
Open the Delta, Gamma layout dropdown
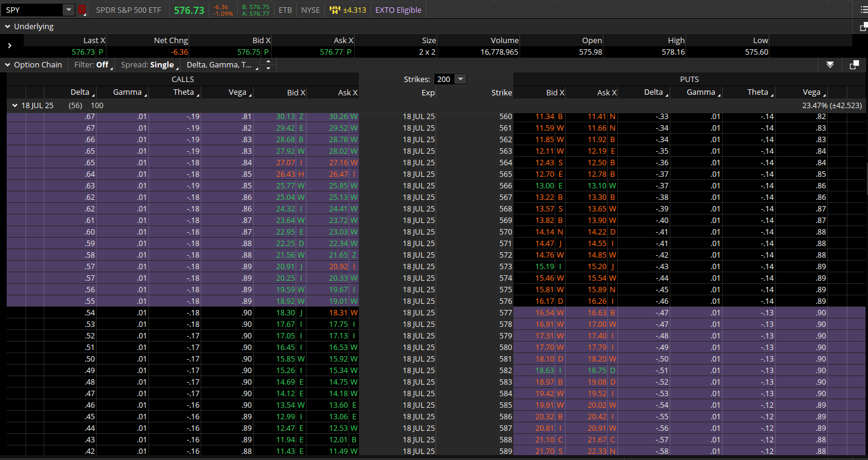click(x=220, y=65)
